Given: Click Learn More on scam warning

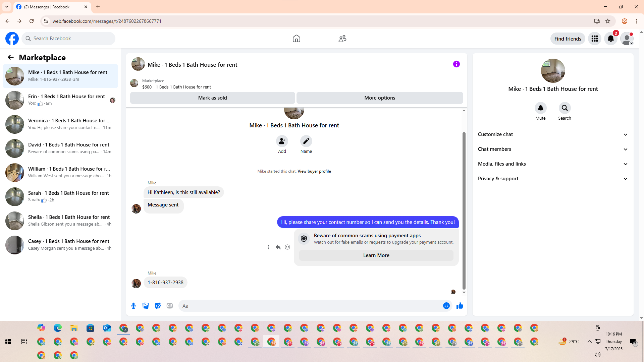Looking at the screenshot, I should pyautogui.click(x=376, y=255).
